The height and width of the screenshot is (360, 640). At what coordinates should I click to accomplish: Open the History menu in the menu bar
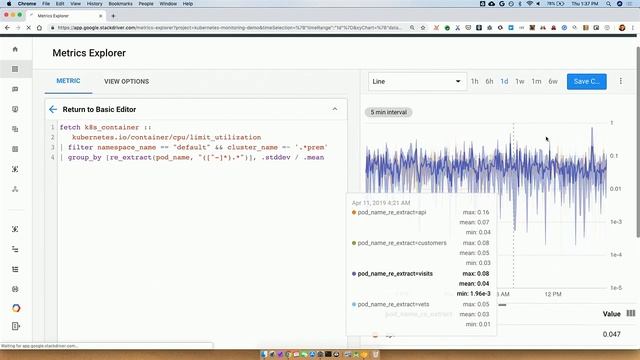(94, 4)
